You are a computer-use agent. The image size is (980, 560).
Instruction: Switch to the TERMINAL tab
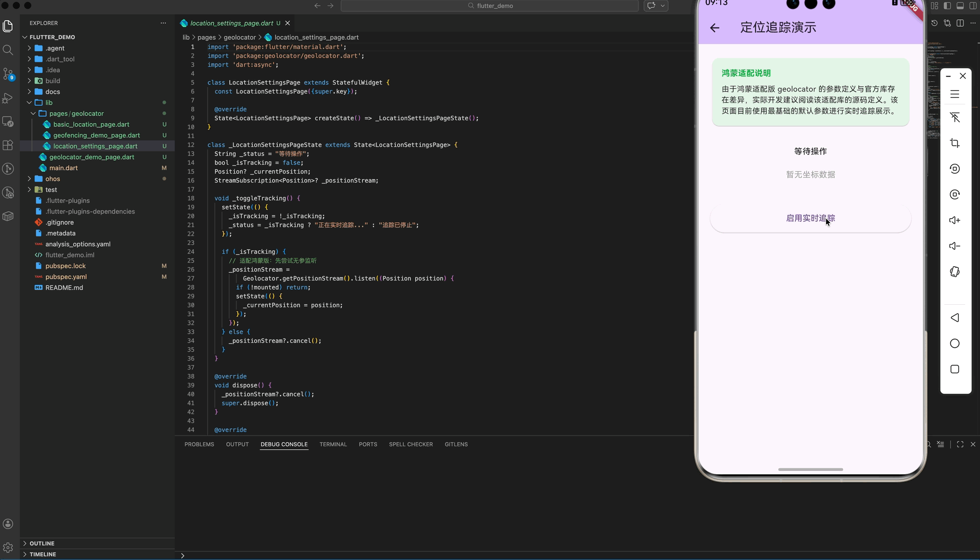pyautogui.click(x=333, y=444)
